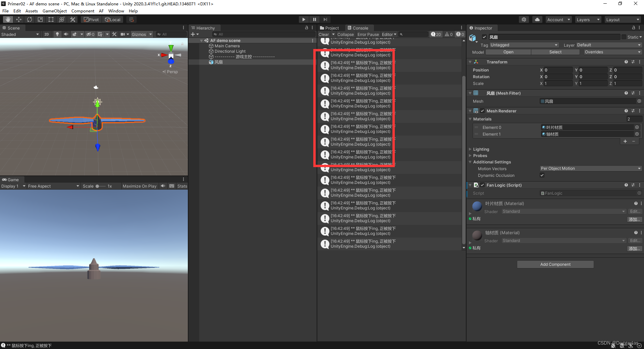Open the Layout dropdown
This screenshot has height=349, width=644.
(623, 19)
